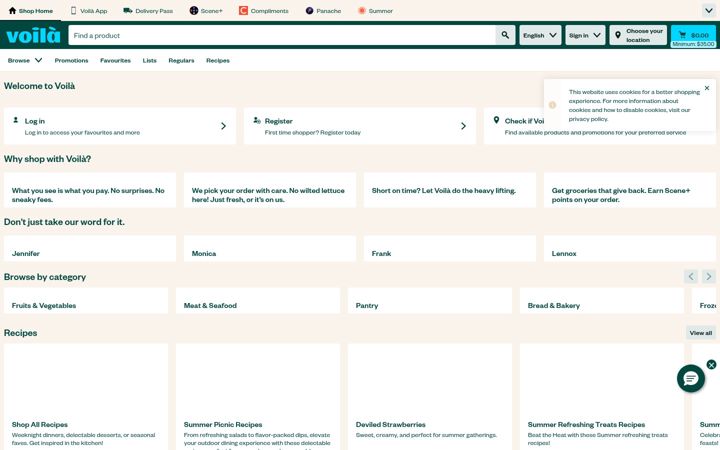Click the Scene+ logo icon
The width and height of the screenshot is (720, 450).
[194, 11]
